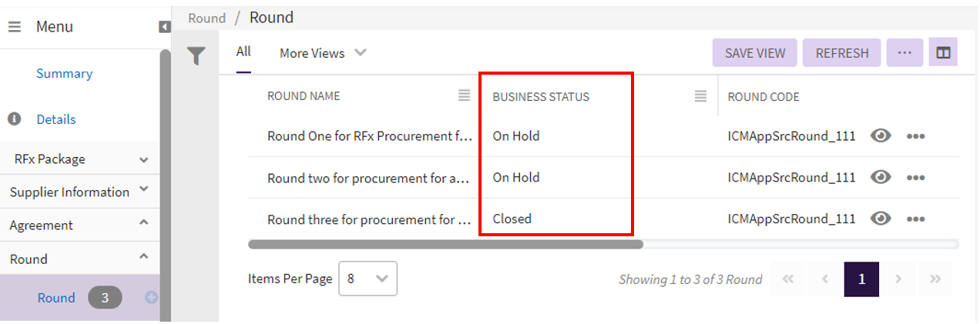View Round One record eye icon
The height and width of the screenshot is (324, 980).
pyautogui.click(x=881, y=136)
